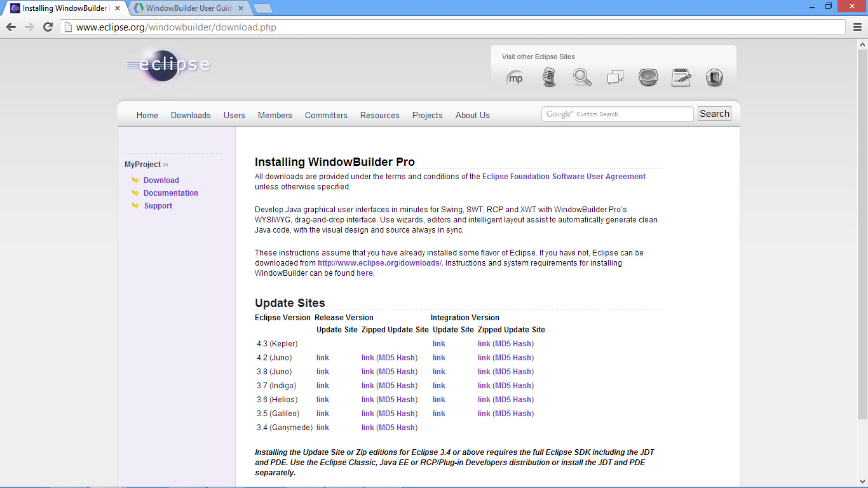Click the browser Forward arrow

pos(29,27)
